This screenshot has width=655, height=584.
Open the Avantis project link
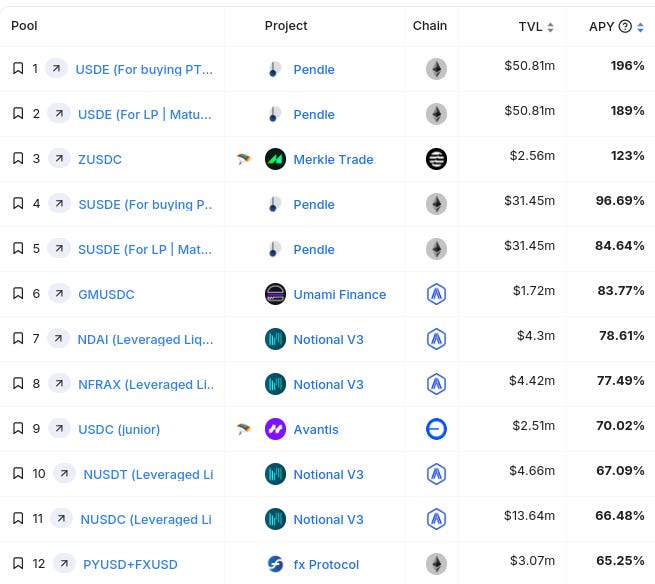316,429
